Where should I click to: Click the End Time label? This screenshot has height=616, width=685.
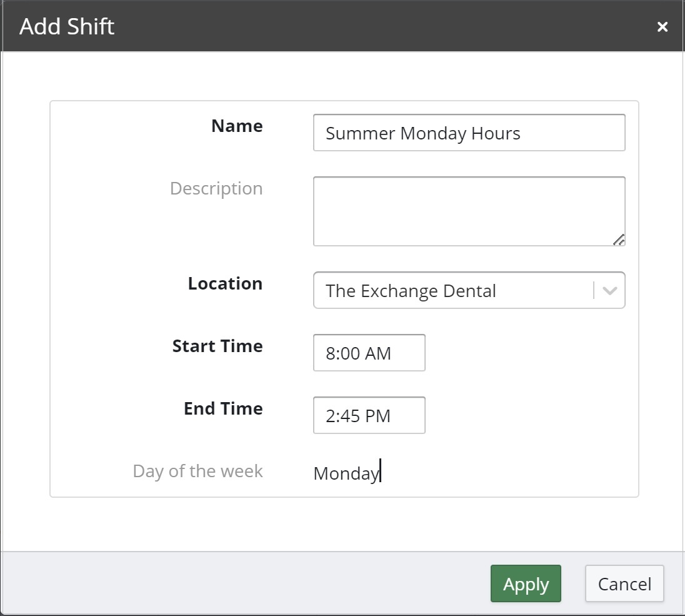[223, 409]
